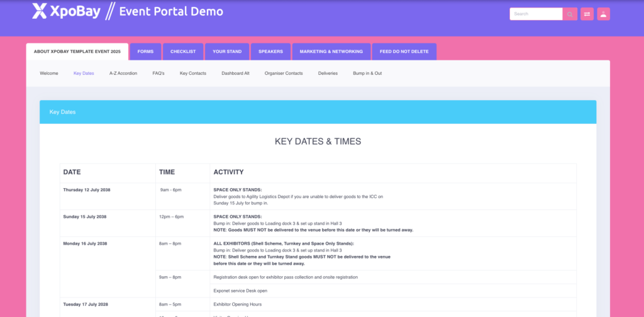The width and height of the screenshot is (644, 317).
Task: Click the search magnifier icon
Action: (570, 14)
